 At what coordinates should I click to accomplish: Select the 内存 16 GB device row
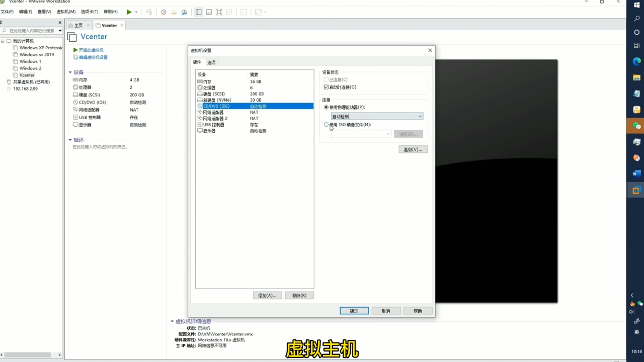(x=255, y=81)
